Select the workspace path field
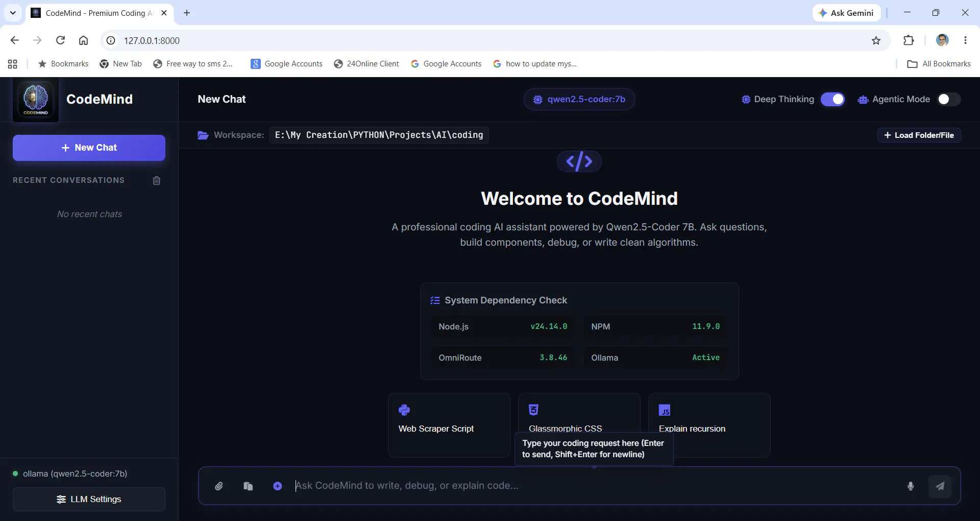Viewport: 980px width, 521px height. point(379,135)
